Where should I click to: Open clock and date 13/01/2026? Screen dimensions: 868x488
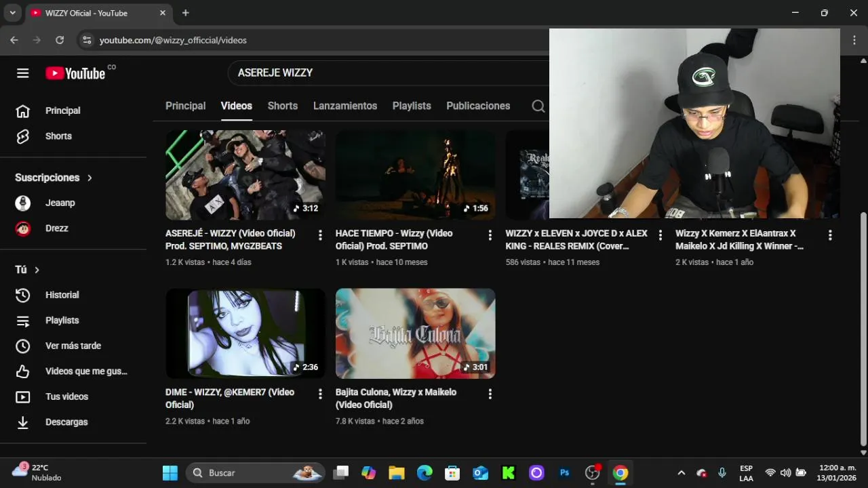(837, 473)
